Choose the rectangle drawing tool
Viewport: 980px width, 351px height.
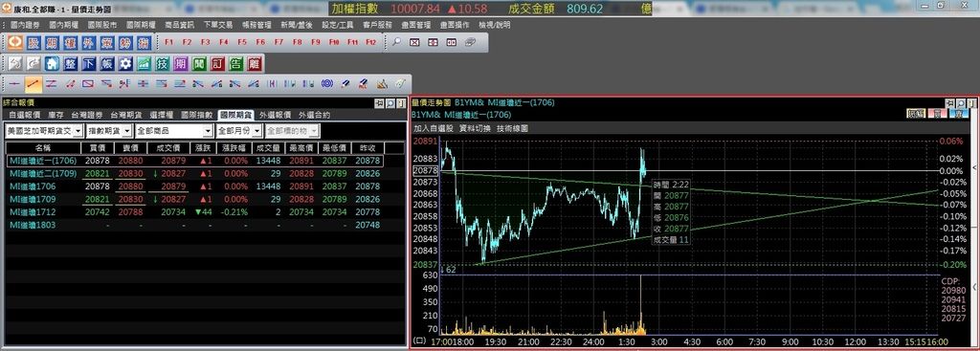point(88,83)
